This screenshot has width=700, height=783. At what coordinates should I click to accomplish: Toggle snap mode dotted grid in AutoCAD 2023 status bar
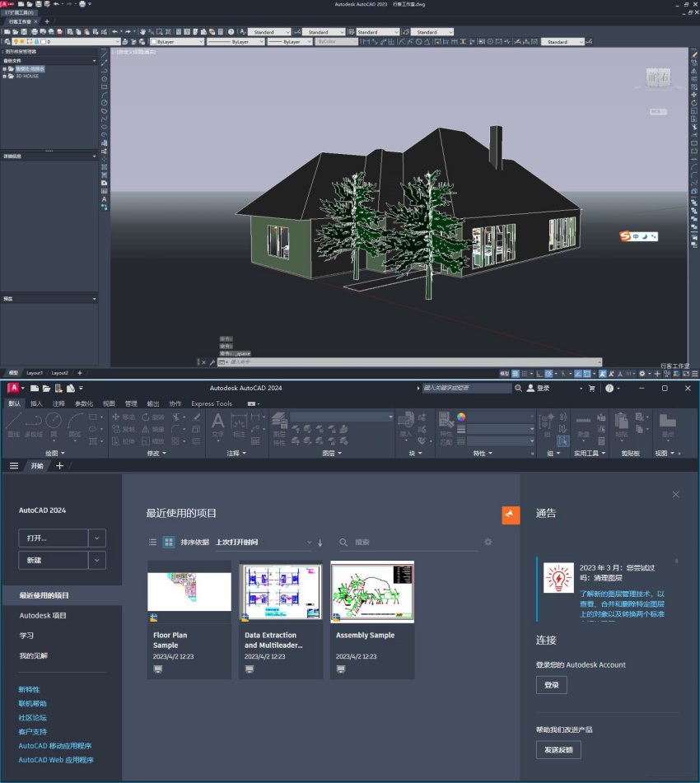[524, 374]
